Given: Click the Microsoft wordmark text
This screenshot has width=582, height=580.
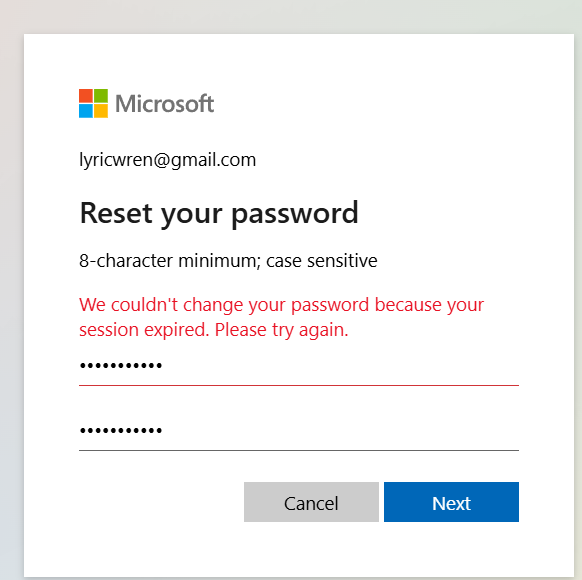Looking at the screenshot, I should click(x=164, y=104).
